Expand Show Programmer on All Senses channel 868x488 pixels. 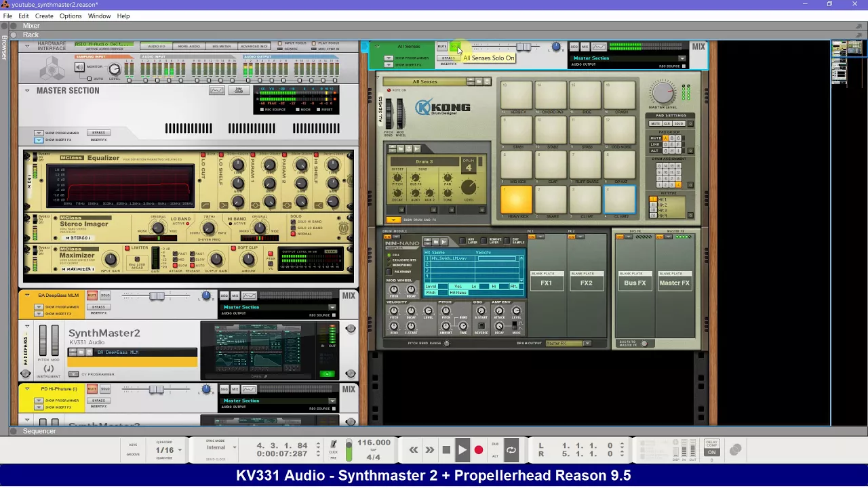click(389, 58)
